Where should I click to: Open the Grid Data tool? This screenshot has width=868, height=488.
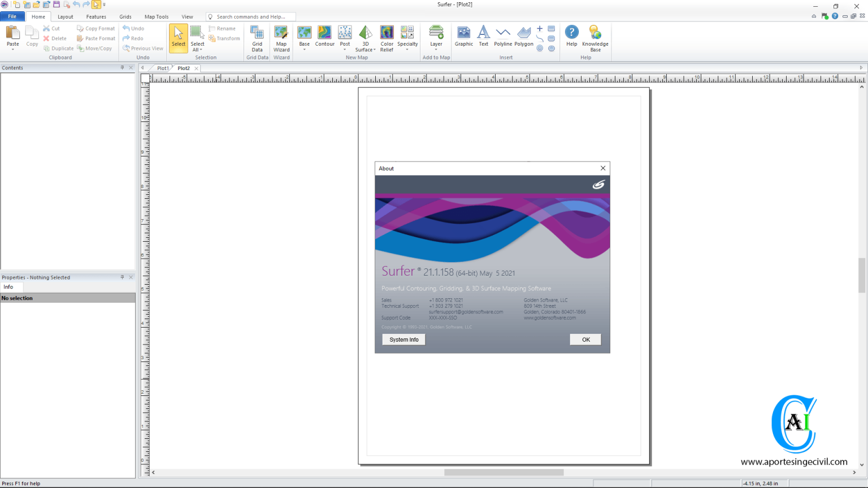point(257,37)
